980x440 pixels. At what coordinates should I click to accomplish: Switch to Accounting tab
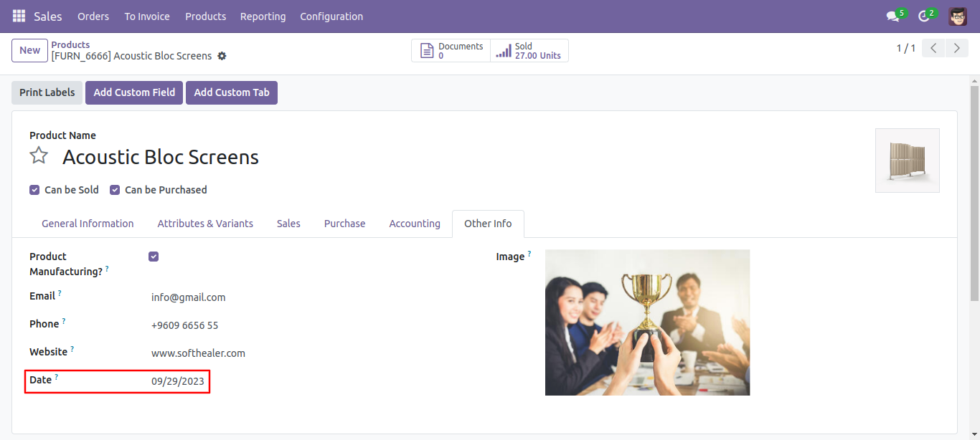415,224
